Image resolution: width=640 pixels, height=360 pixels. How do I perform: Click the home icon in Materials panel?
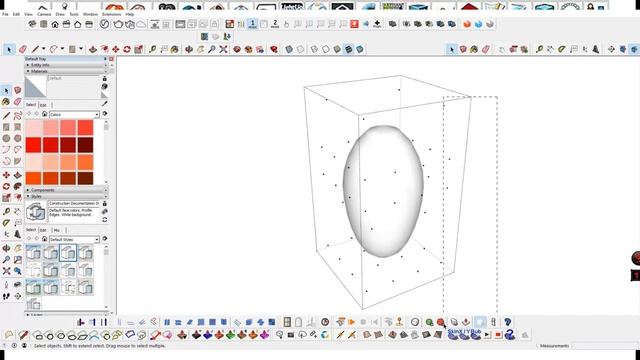44,114
